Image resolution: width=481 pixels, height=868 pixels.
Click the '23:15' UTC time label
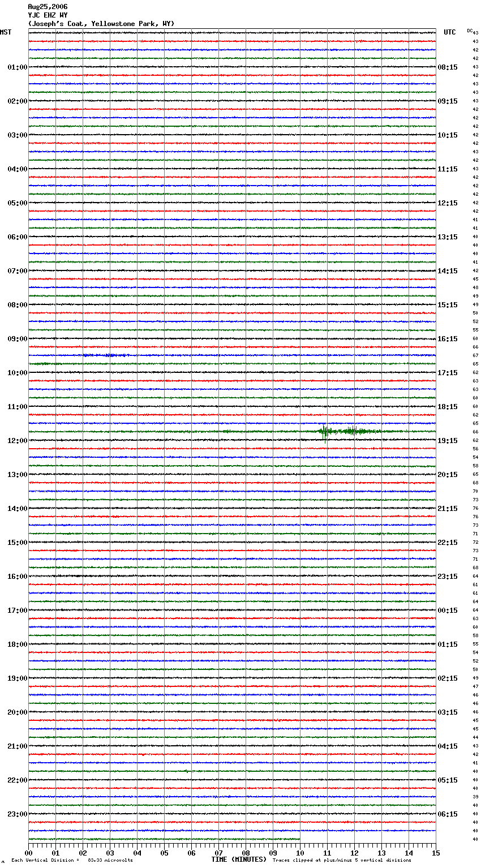(x=448, y=577)
